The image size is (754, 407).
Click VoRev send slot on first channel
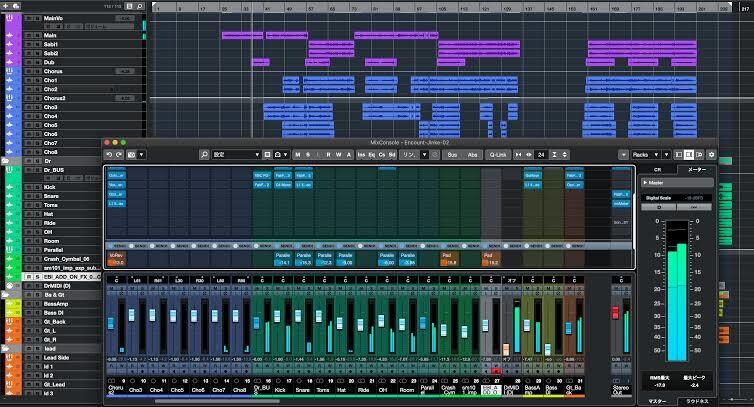coord(116,259)
